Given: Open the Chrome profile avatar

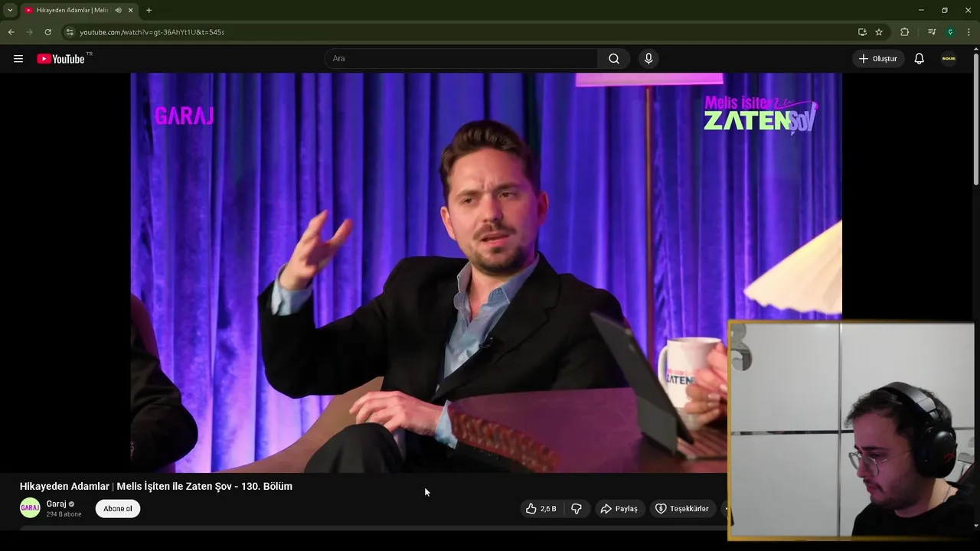Looking at the screenshot, I should coord(950,32).
